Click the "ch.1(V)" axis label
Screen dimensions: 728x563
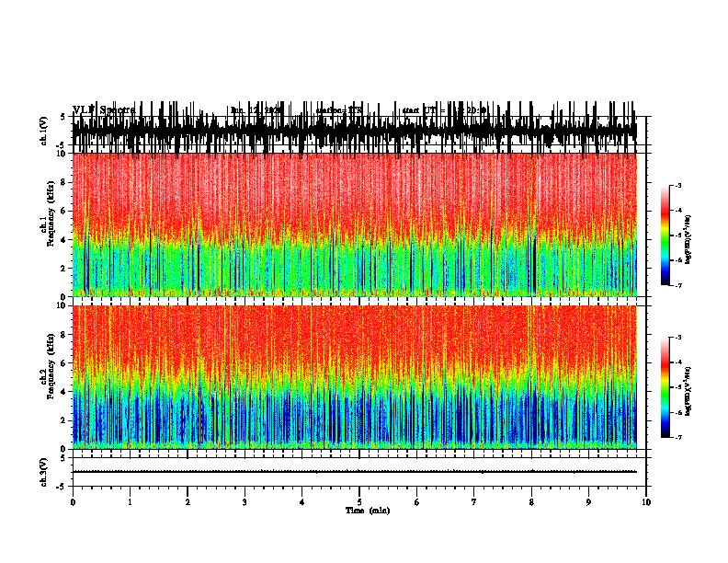pos(44,131)
